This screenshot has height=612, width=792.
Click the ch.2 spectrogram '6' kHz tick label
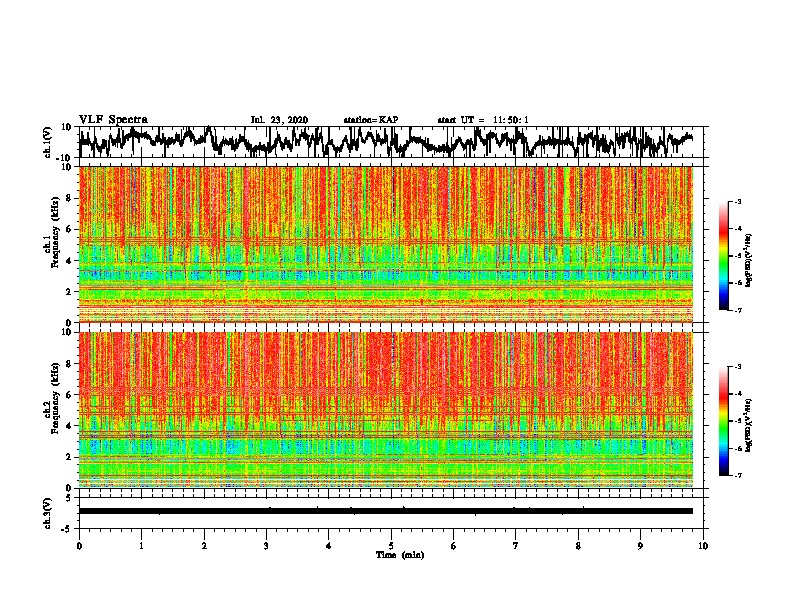(x=69, y=395)
